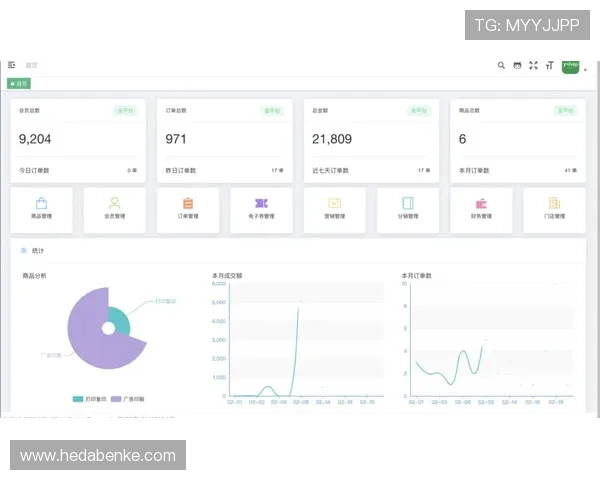Collapse the sidebar hamburger menu
This screenshot has height=480, width=600.
(x=12, y=65)
